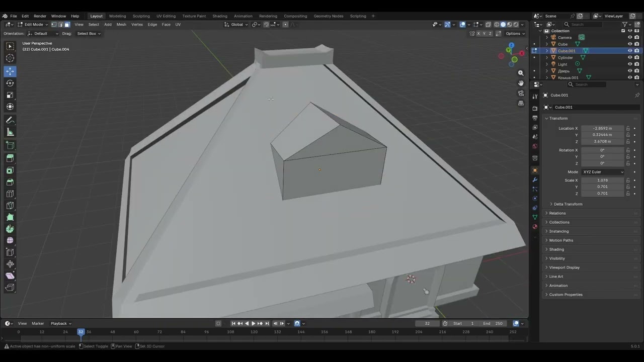Select the Inset Faces tool
Image resolution: width=644 pixels, height=362 pixels.
10,170
